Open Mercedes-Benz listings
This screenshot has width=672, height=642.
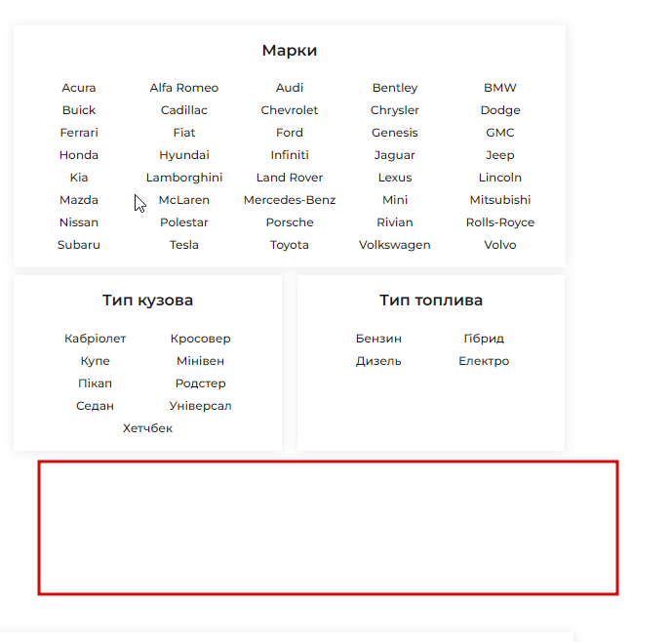point(290,200)
